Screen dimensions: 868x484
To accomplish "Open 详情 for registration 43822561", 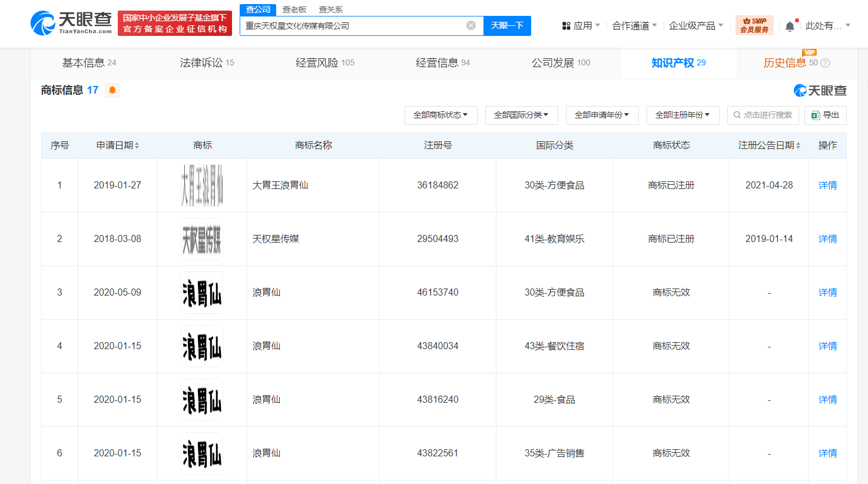I will tap(827, 453).
